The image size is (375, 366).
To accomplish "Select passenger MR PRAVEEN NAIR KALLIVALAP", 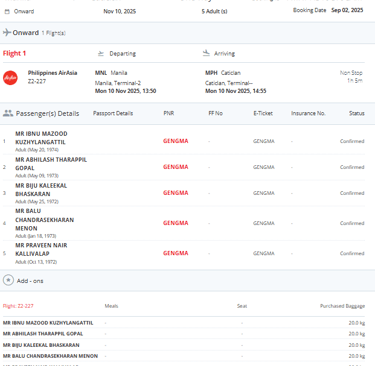I will tap(41, 249).
